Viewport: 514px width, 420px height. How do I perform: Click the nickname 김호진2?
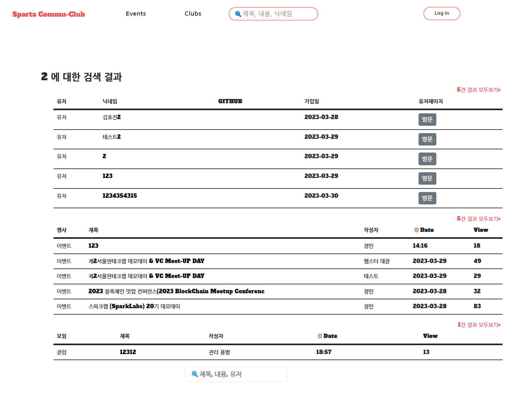coord(111,117)
